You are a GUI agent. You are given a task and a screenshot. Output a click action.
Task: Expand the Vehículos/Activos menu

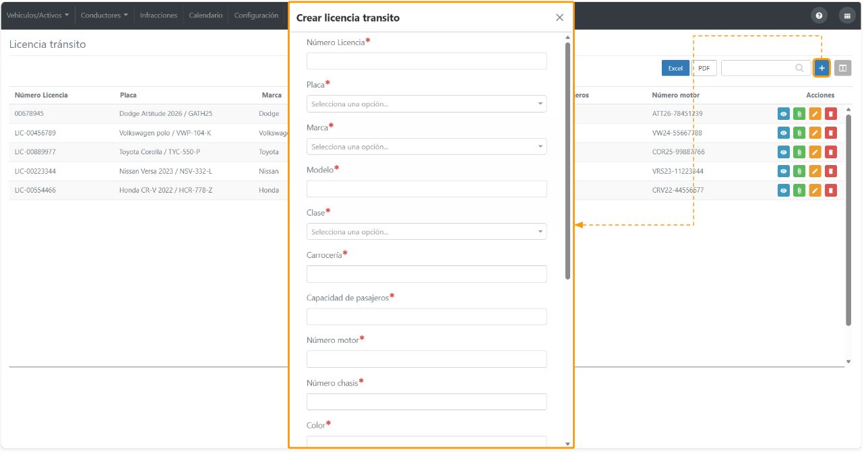(38, 15)
